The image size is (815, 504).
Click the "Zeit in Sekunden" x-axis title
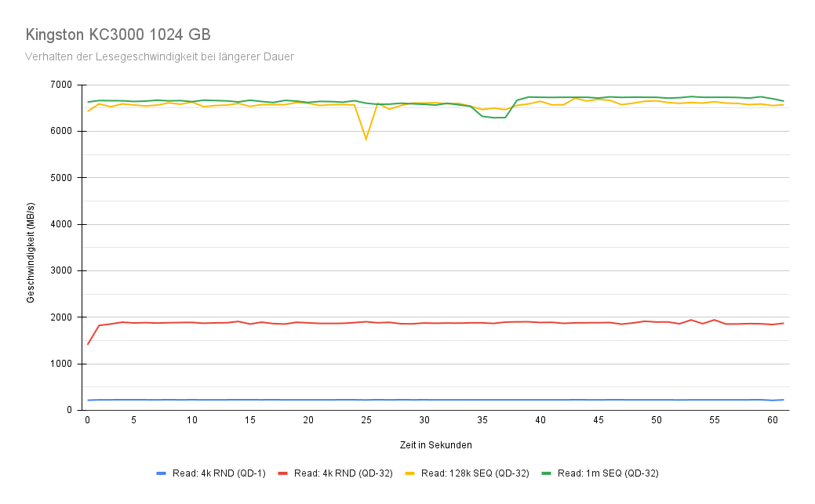pyautogui.click(x=435, y=444)
